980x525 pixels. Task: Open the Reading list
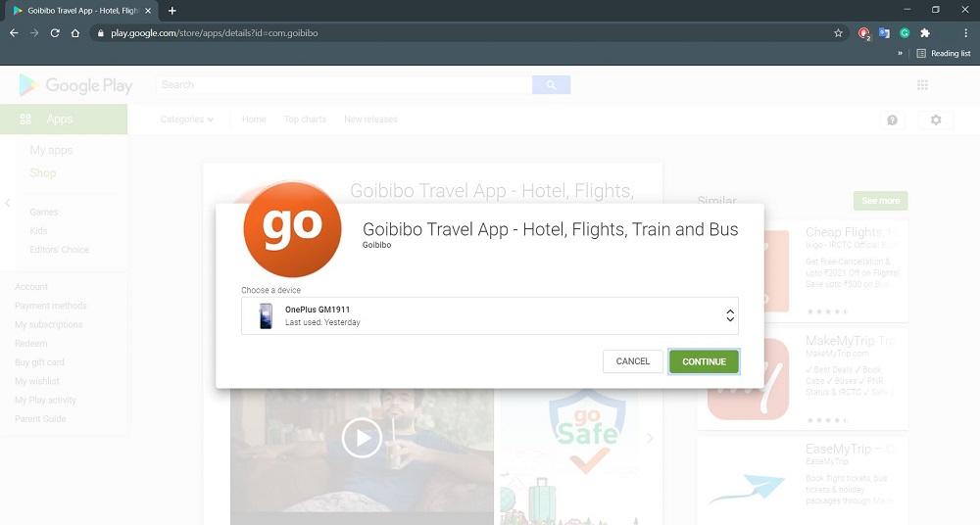[x=943, y=53]
